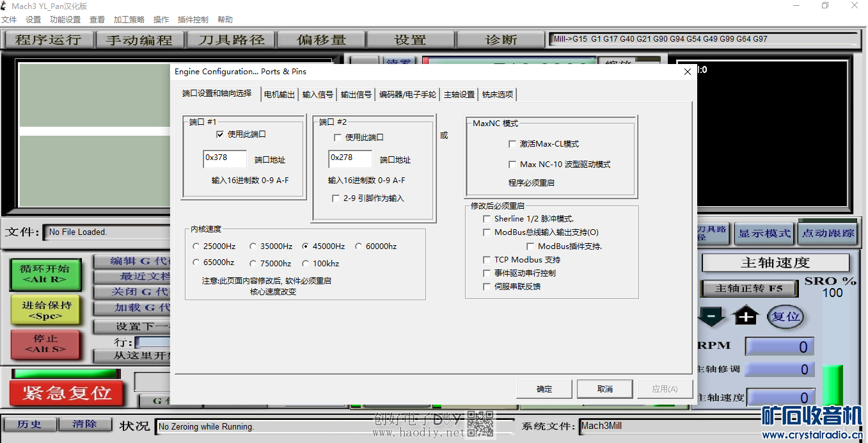Select the 60000hz kernel speed
Screen dimensions: 868x443
359,246
